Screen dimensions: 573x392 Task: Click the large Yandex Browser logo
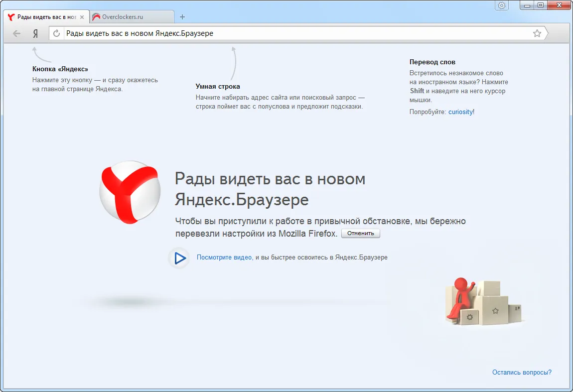[x=130, y=192]
